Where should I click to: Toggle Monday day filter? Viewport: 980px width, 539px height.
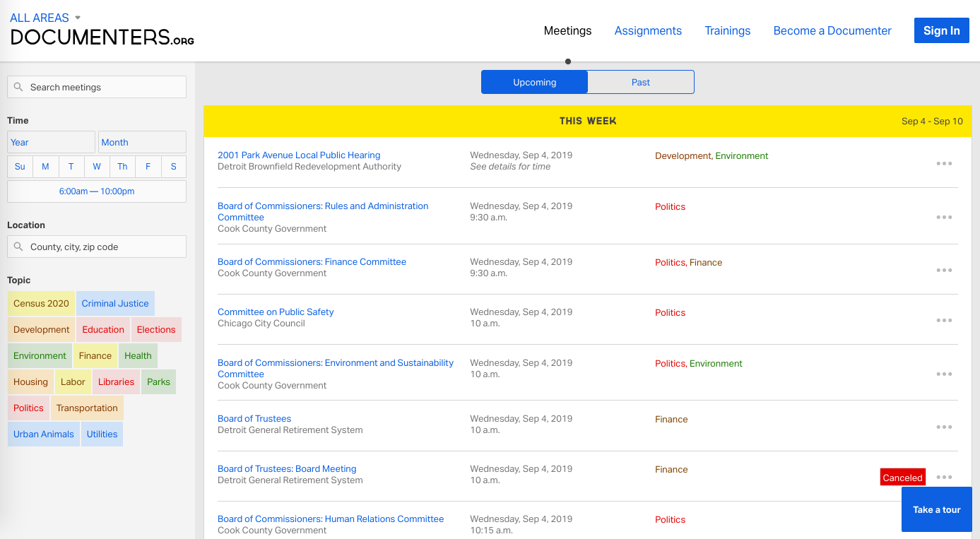pyautogui.click(x=45, y=167)
